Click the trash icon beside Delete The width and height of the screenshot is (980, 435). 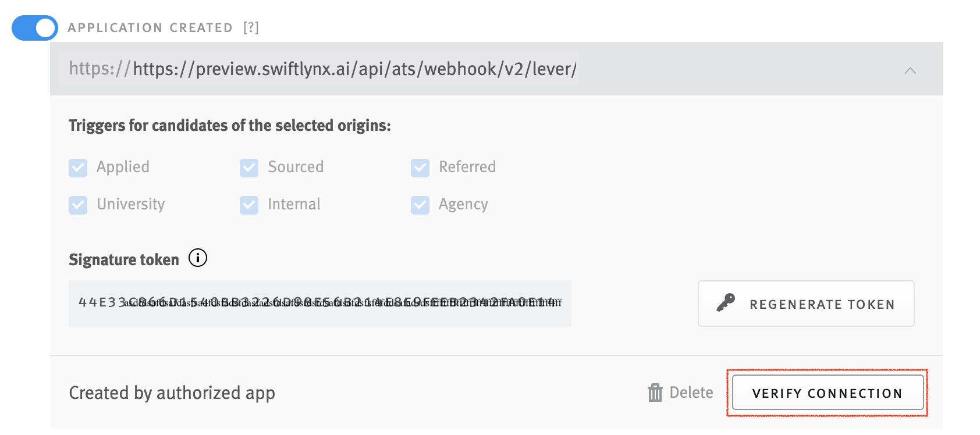point(656,393)
